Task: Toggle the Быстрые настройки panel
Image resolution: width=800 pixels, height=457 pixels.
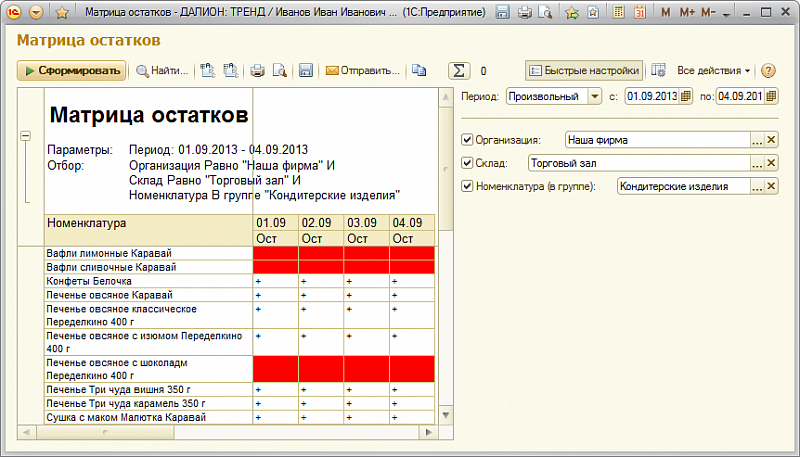Action: 584,71
